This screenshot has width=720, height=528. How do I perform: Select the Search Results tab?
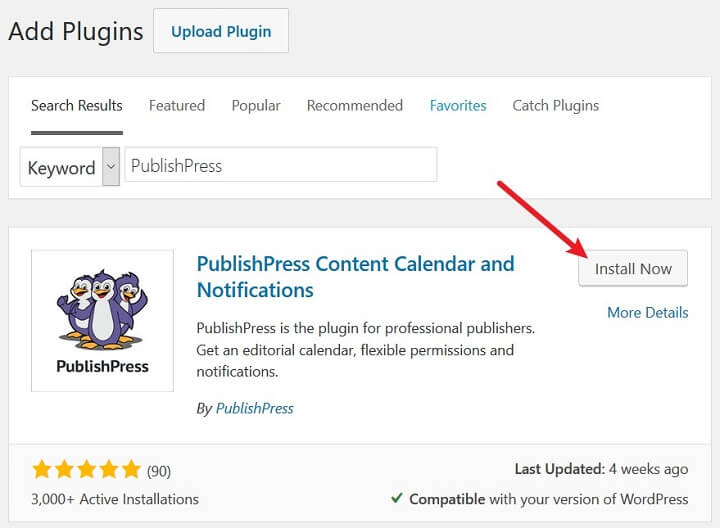[x=77, y=106]
